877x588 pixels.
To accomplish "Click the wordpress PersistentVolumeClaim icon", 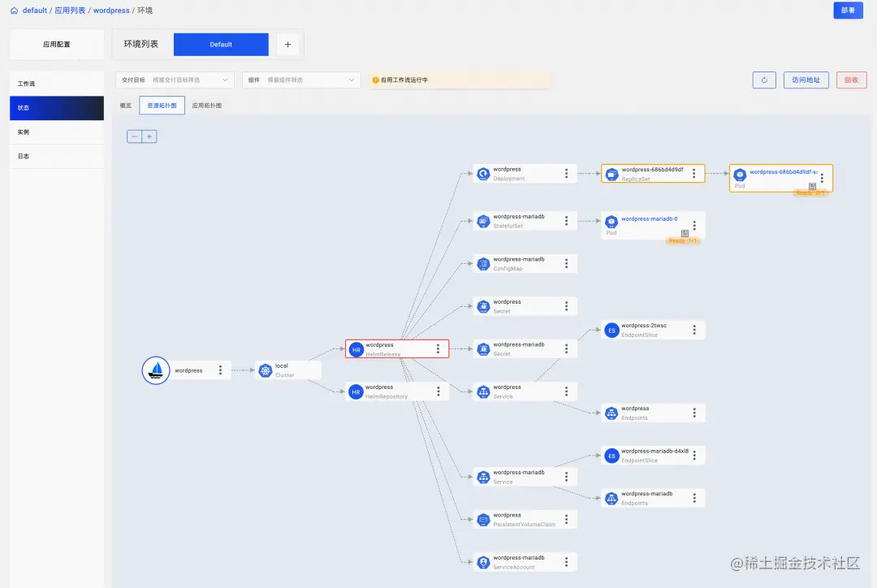I will pos(483,520).
